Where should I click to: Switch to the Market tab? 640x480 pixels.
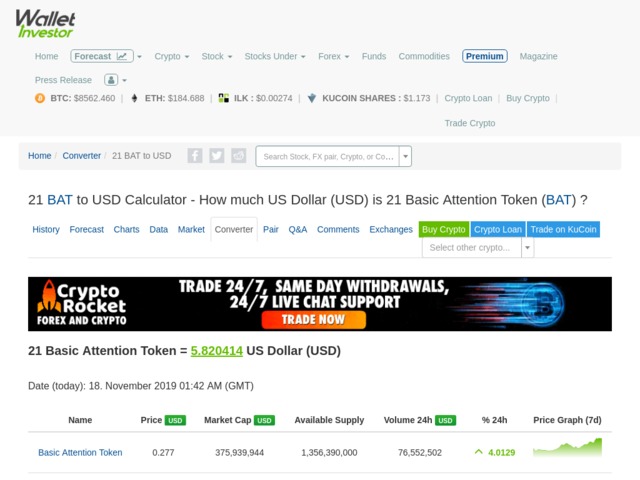click(x=191, y=229)
